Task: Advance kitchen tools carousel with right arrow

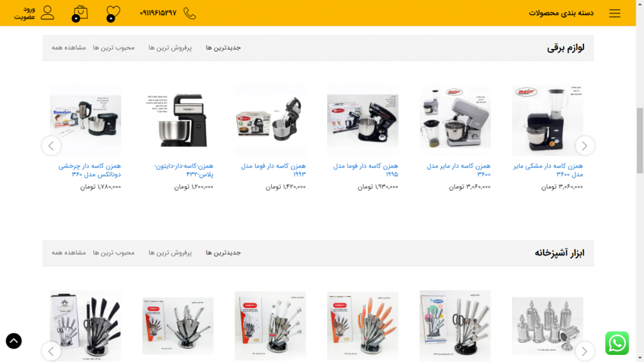Action: tap(585, 351)
